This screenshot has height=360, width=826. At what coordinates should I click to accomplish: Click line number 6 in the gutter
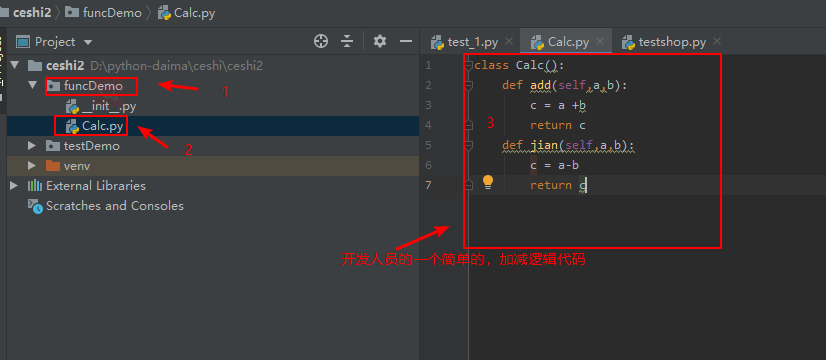pyautogui.click(x=428, y=166)
